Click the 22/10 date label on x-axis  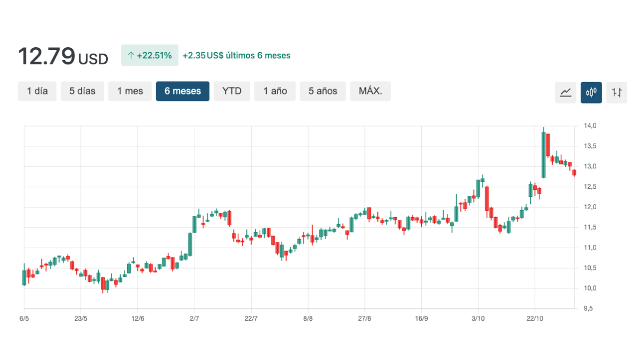535,318
